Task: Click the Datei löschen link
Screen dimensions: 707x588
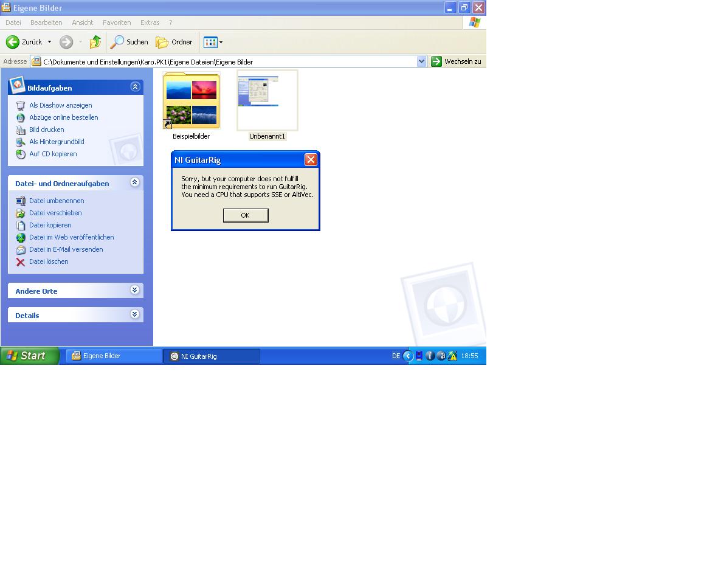Action: (x=49, y=262)
